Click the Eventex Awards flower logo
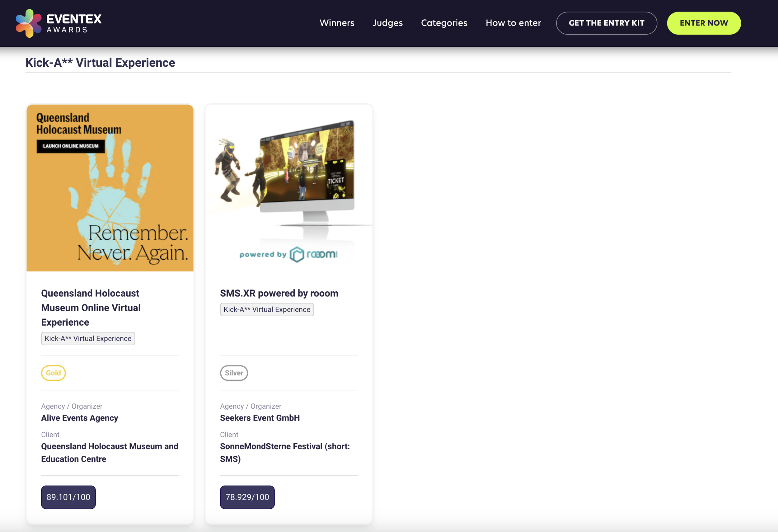 point(29,23)
